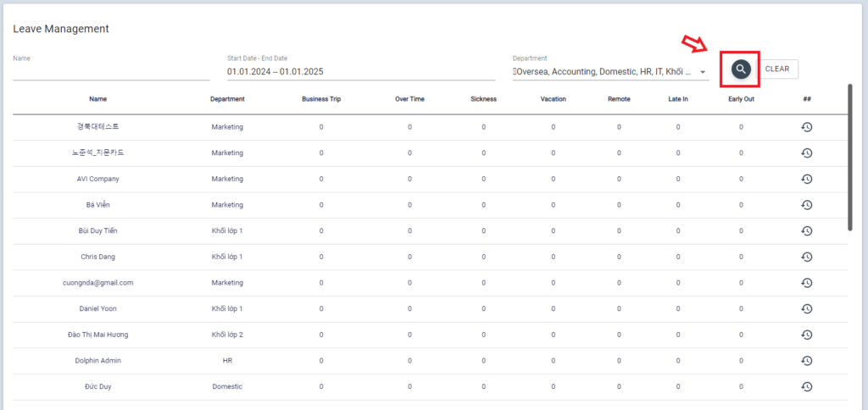The image size is (868, 410).
Task: Open Dolphin Admin leave history icon
Action: click(807, 360)
